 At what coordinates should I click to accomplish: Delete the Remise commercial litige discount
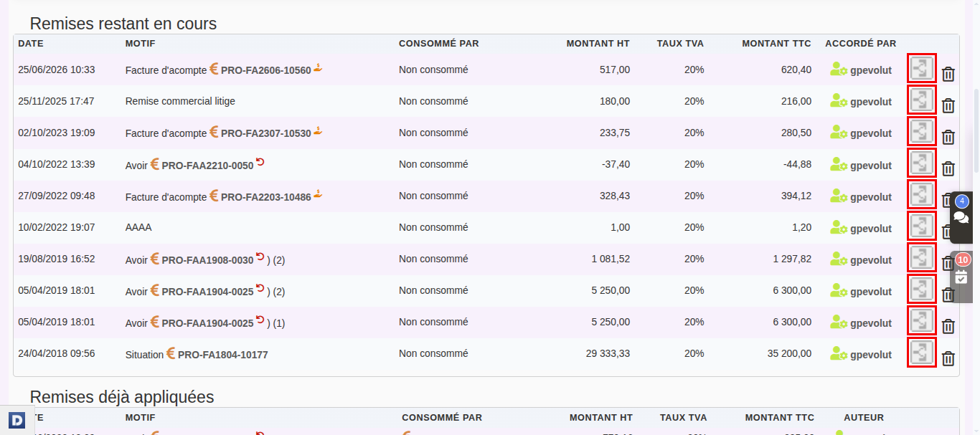(948, 105)
